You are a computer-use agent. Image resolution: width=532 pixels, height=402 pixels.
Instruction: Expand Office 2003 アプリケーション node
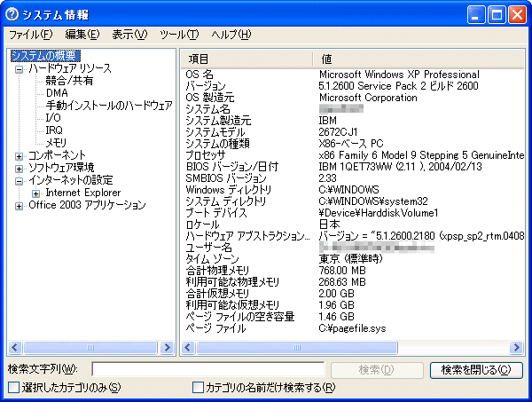click(x=19, y=206)
